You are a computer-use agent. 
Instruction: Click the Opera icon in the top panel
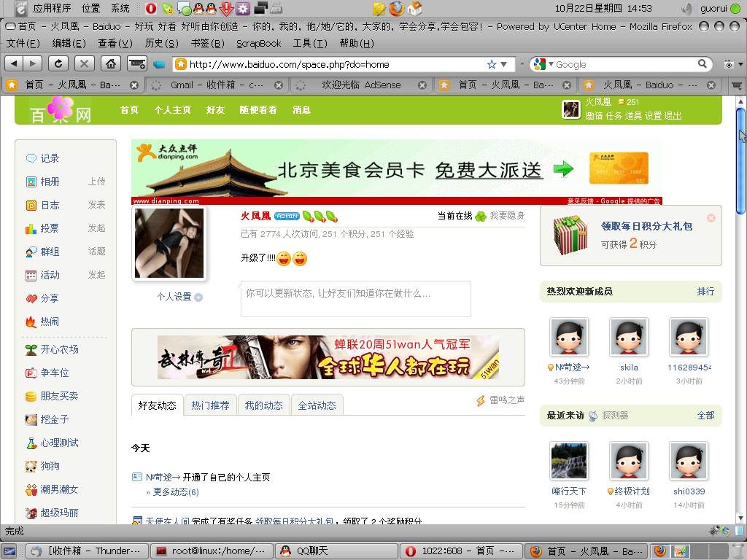pos(151,8)
